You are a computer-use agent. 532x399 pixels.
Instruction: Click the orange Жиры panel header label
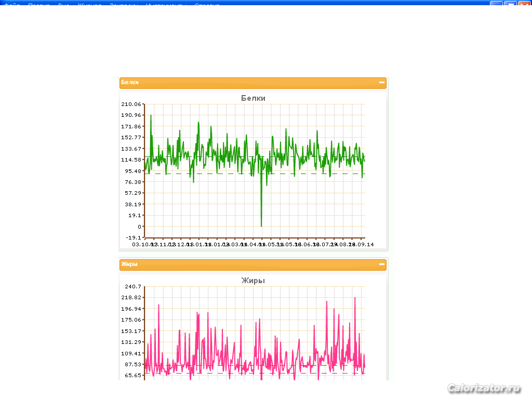click(x=129, y=264)
